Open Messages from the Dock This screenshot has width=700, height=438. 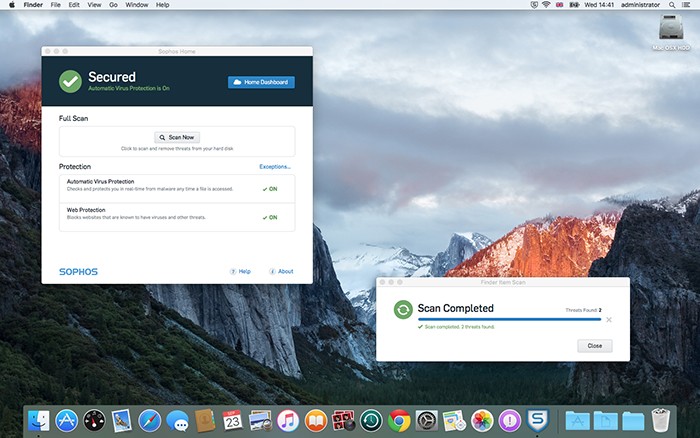point(177,421)
